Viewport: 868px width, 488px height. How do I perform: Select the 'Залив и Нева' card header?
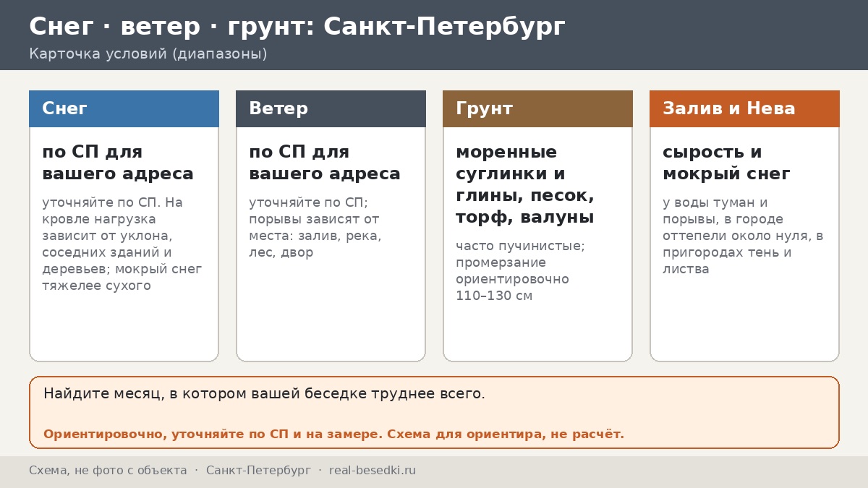[x=744, y=108]
